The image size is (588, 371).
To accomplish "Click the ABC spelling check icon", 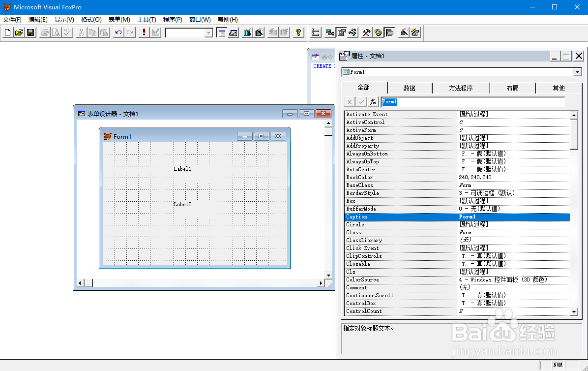I will click(x=67, y=32).
